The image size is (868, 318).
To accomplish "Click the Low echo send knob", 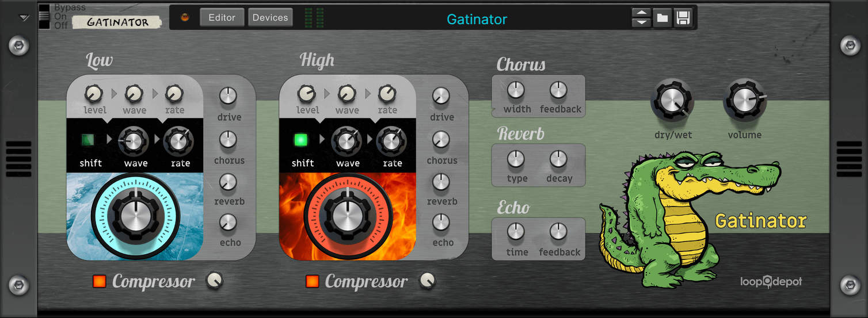I will (x=229, y=222).
